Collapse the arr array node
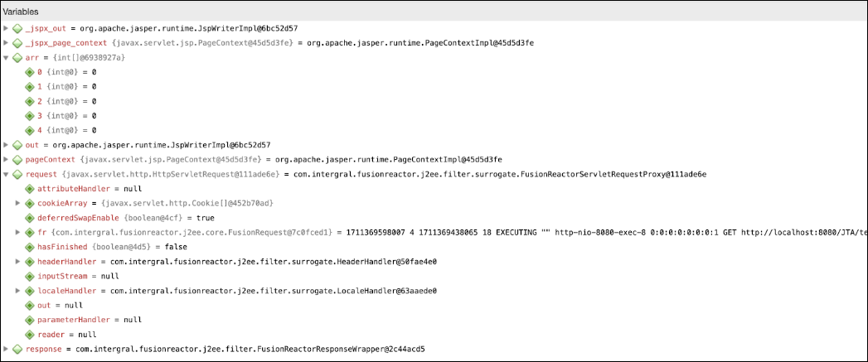The height and width of the screenshot is (362, 868). pyautogui.click(x=6, y=57)
